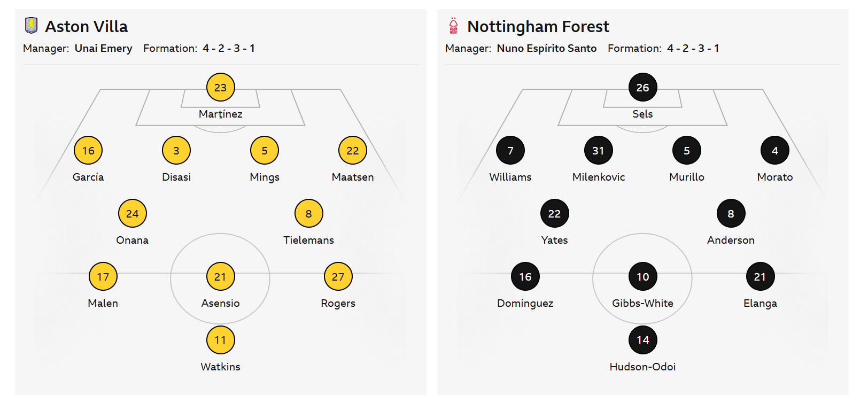Click the Rogers player name

tap(338, 303)
